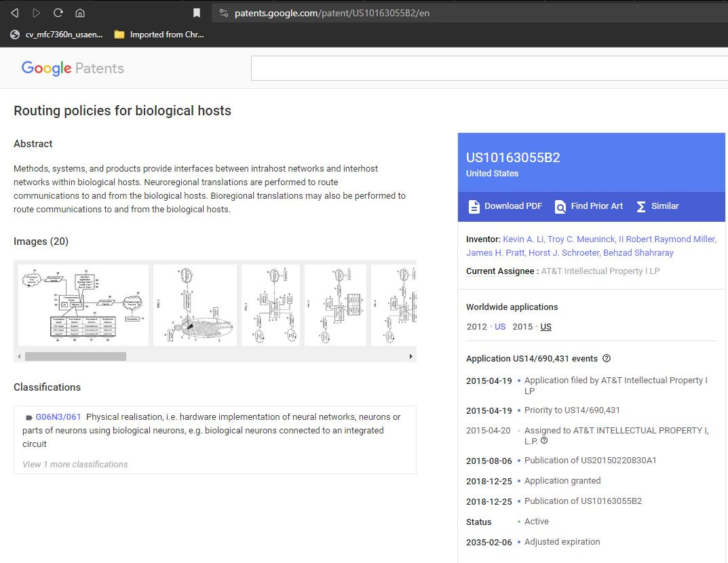Viewport: 728px width, 563px height.
Task: Click Find Prior Art button
Action: (589, 206)
